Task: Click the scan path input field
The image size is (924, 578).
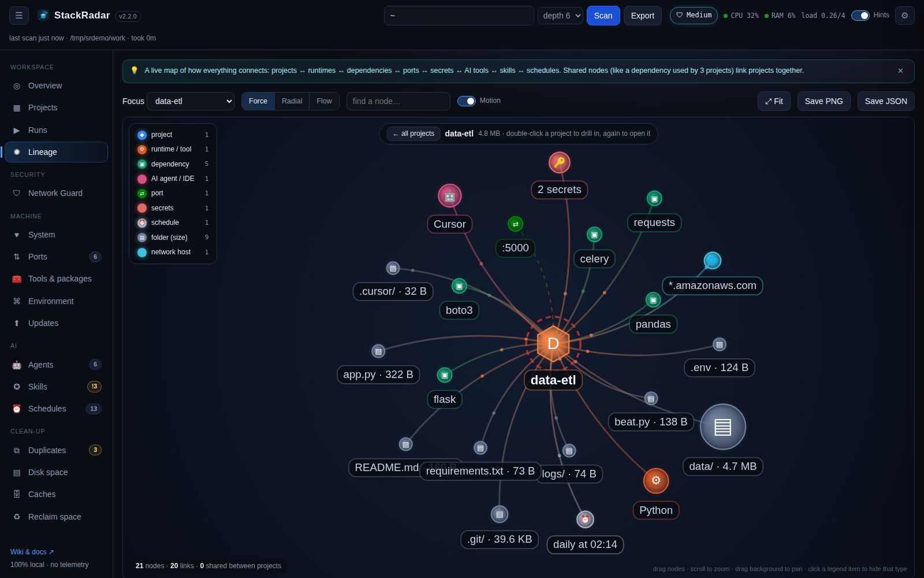Action: coord(459,16)
